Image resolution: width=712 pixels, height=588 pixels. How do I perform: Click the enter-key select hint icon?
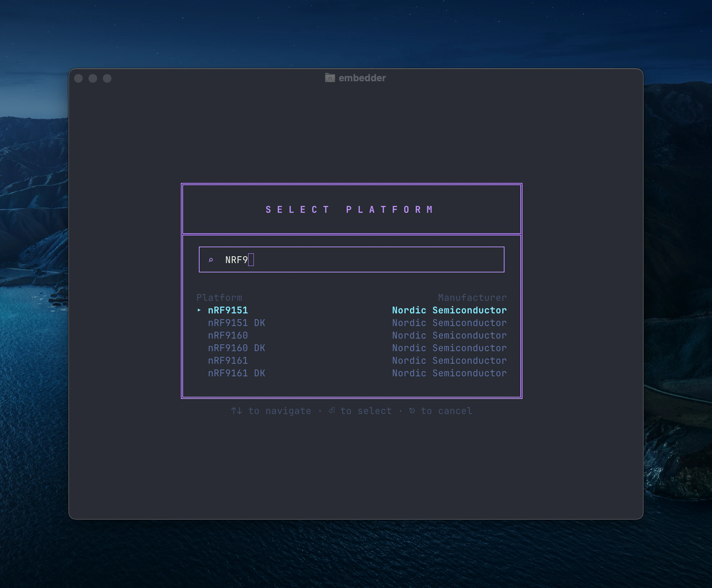[x=332, y=410]
